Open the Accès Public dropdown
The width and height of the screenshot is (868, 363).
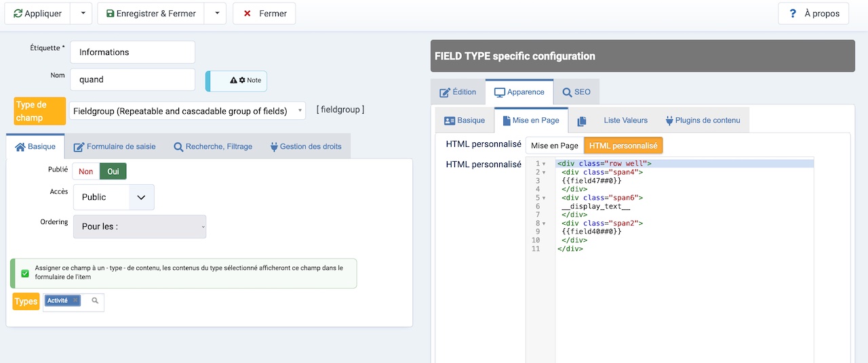114,197
